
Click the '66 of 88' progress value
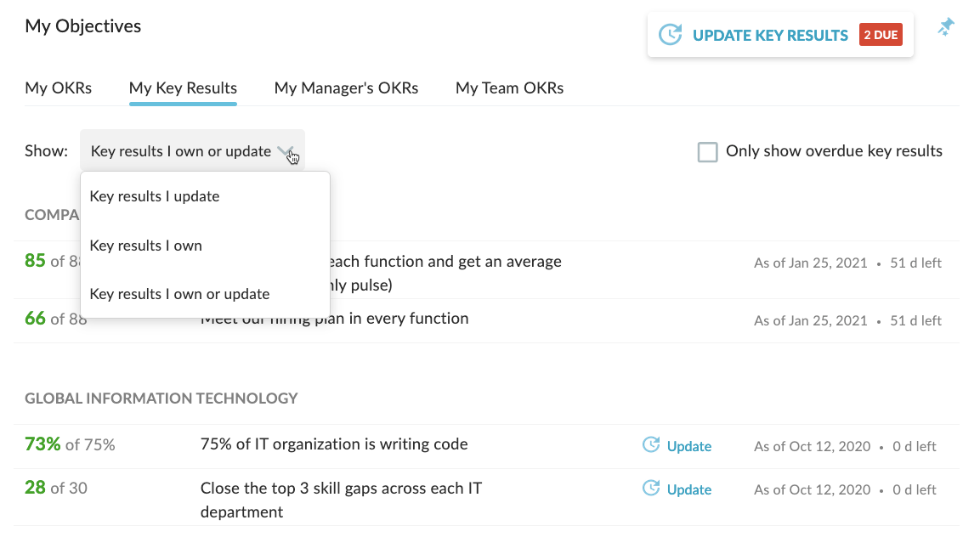(56, 319)
